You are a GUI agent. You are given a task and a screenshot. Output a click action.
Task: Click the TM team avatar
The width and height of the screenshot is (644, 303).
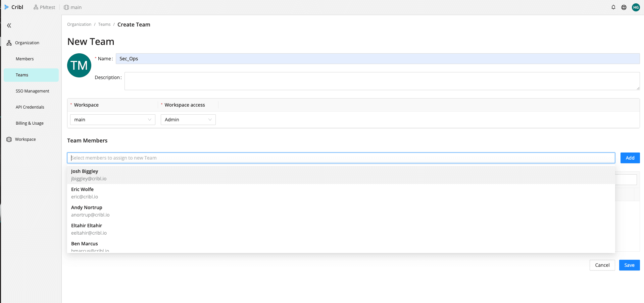pos(79,65)
